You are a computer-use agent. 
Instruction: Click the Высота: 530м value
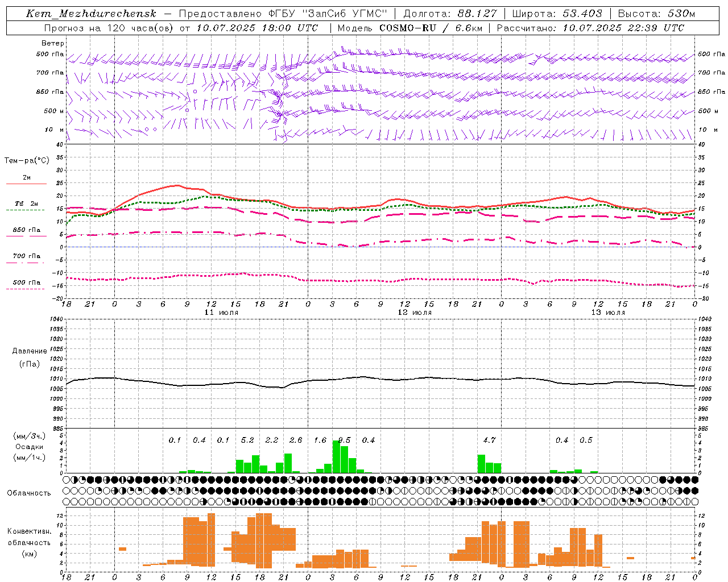(x=657, y=14)
